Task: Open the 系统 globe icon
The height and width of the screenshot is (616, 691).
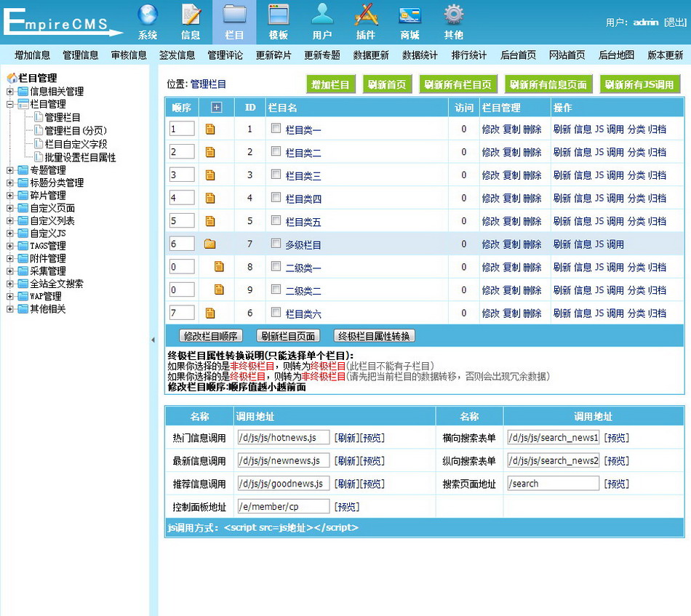Action: tap(147, 15)
